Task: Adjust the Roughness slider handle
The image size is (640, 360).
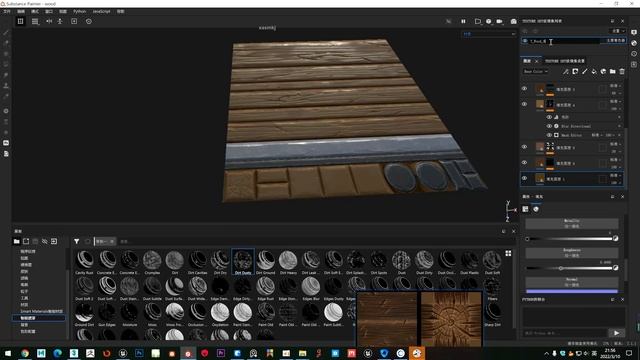Action: [x=561, y=268]
